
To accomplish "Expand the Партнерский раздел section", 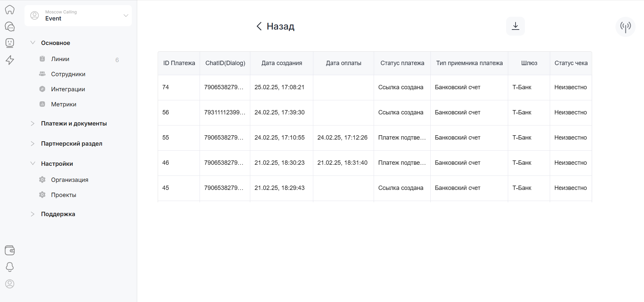I will (71, 144).
